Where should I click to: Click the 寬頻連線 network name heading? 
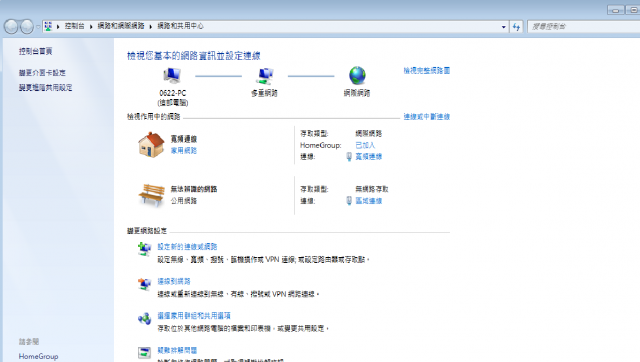pos(184,139)
